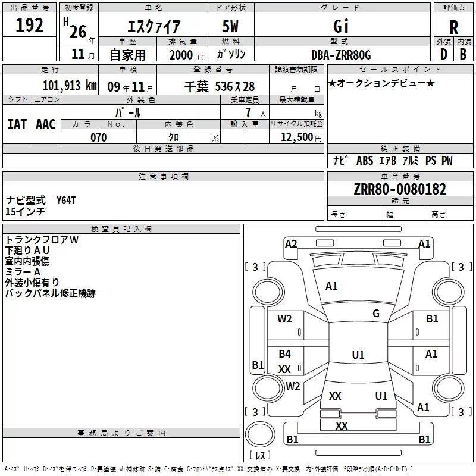Image resolution: width=476 pixels, height=476 pixels.
Task: Click the G windshield marker on diagram
Action: pyautogui.click(x=376, y=314)
